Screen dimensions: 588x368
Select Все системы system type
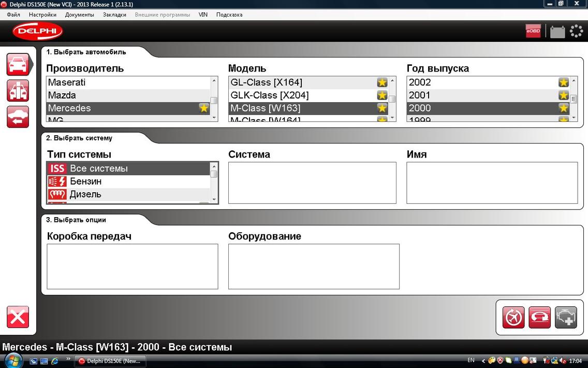click(x=128, y=168)
